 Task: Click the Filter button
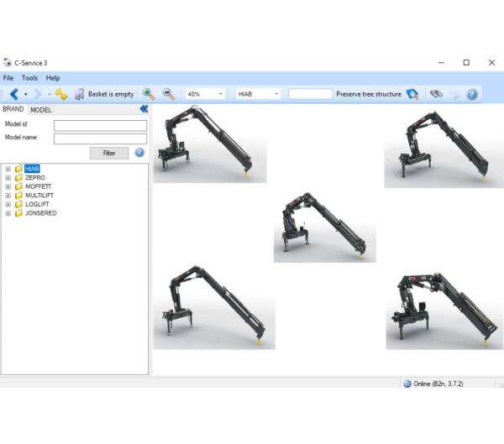109,153
